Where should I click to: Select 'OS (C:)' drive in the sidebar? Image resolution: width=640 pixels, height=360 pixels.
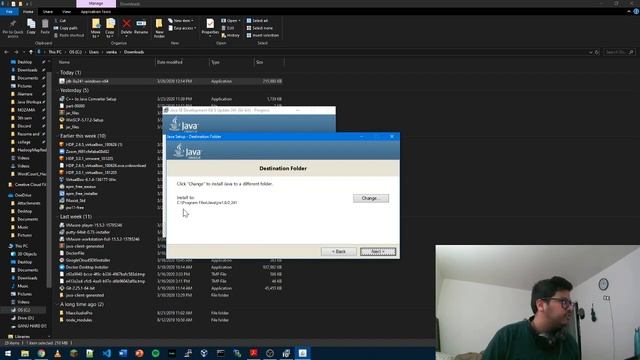(x=24, y=310)
